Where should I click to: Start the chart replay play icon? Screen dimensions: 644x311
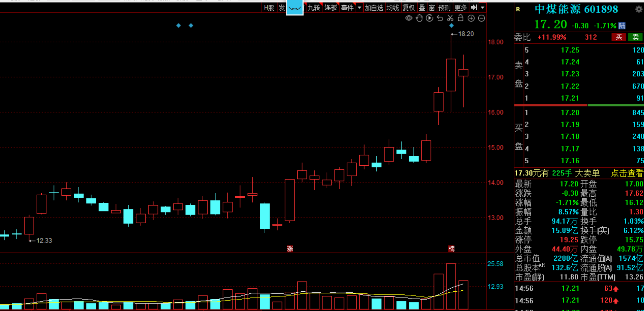[x=429, y=18]
